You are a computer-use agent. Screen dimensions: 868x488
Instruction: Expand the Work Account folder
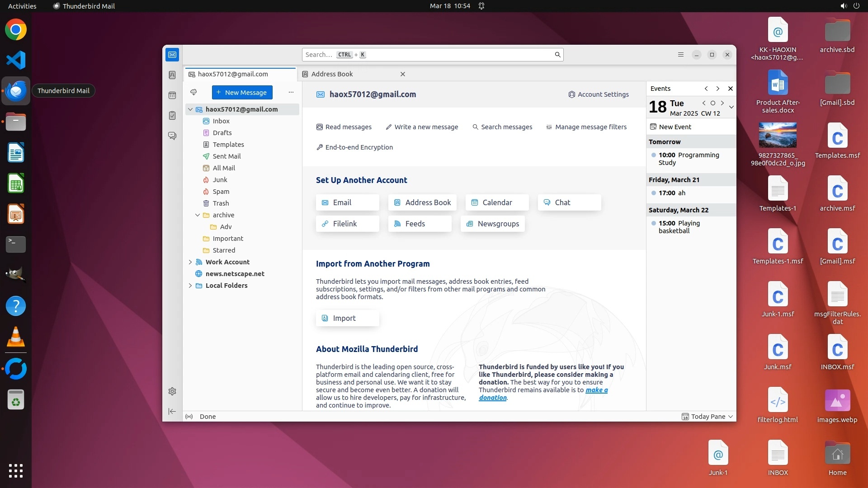pyautogui.click(x=190, y=262)
